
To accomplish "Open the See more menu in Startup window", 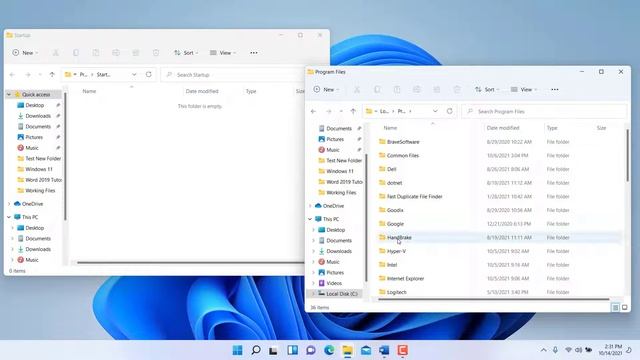I will (253, 53).
